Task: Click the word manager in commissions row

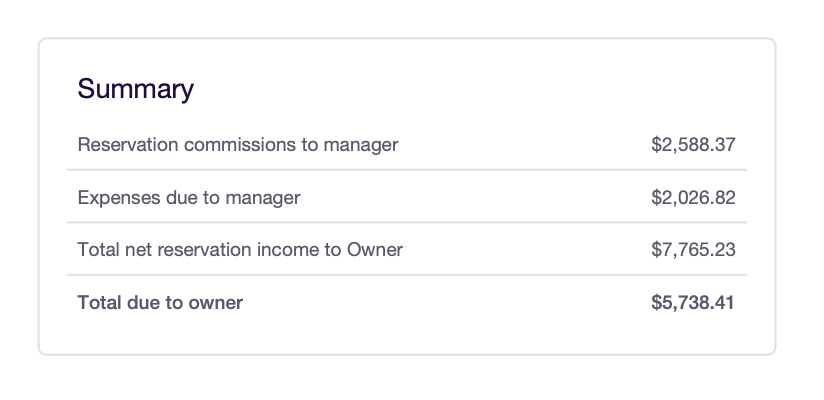Action: coord(360,146)
